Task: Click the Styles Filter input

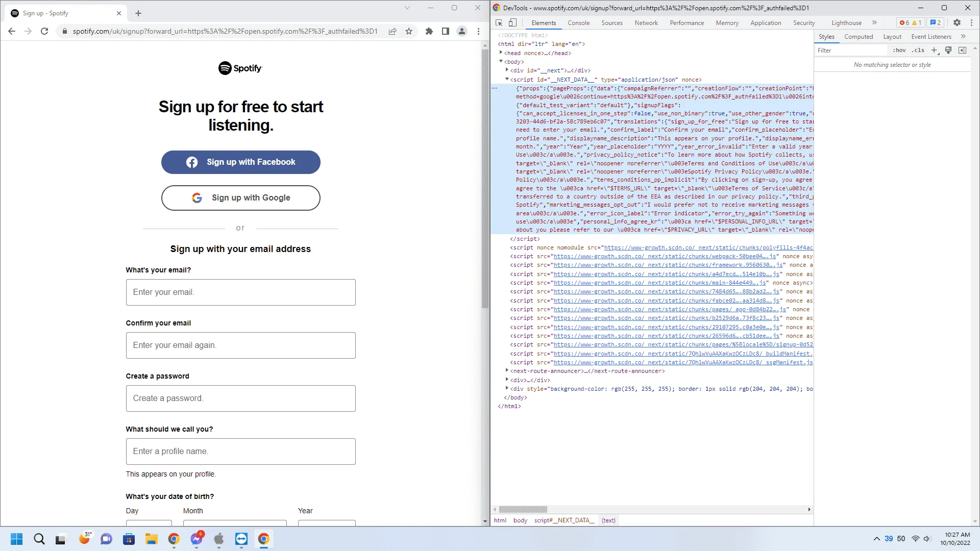Action: tap(851, 51)
